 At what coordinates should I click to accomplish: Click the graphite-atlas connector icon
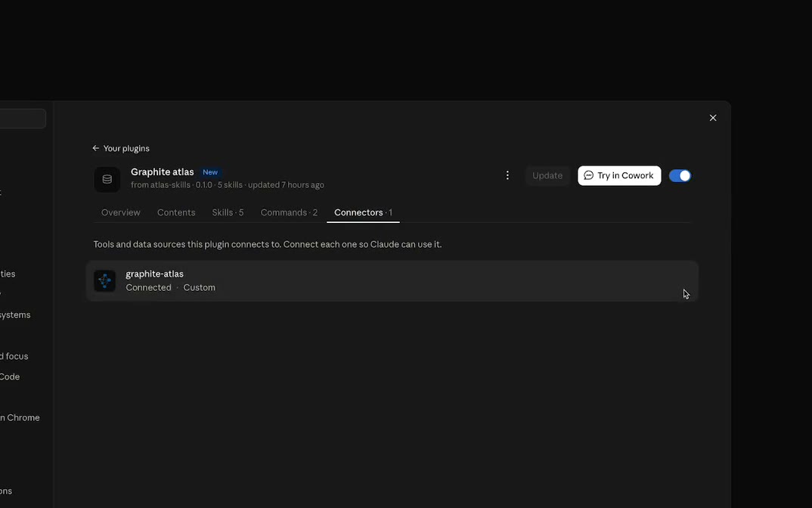[x=104, y=280]
